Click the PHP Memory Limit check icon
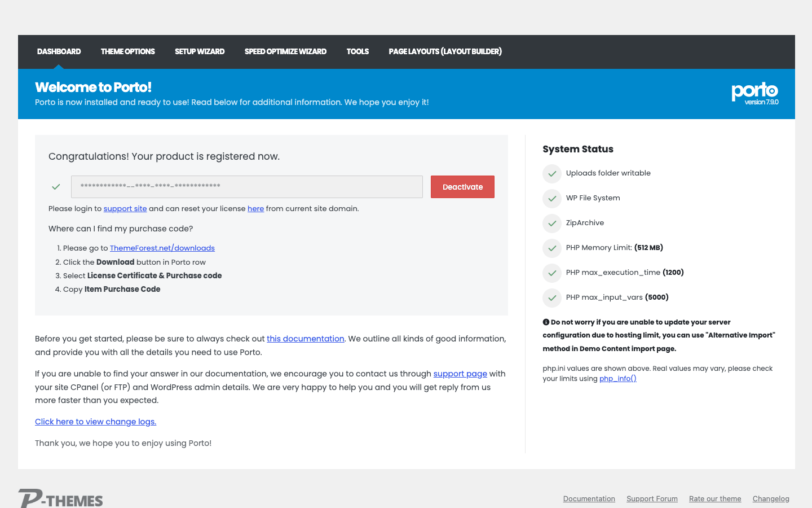Viewport: 812px width, 508px height. pyautogui.click(x=552, y=248)
